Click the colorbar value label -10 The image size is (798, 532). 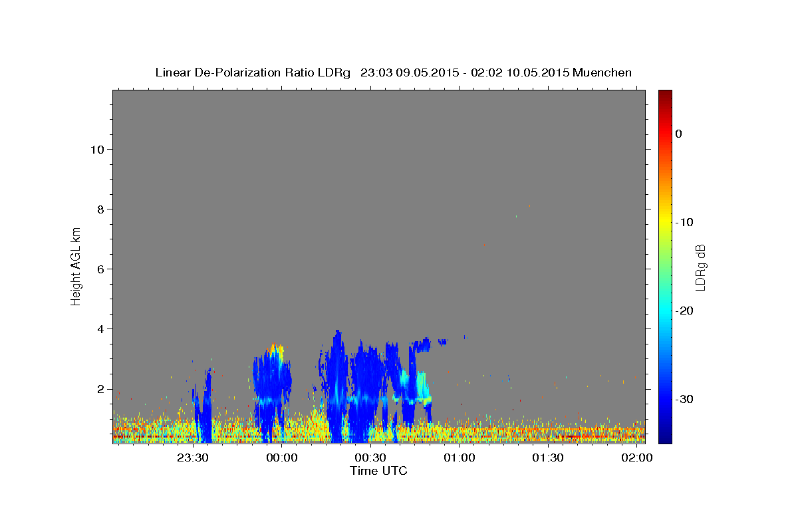[683, 222]
